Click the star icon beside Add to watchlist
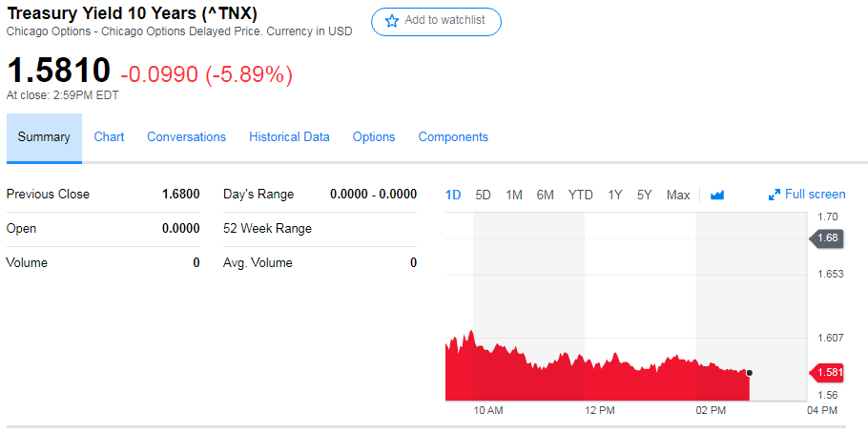This screenshot has height=433, width=868. point(392,21)
